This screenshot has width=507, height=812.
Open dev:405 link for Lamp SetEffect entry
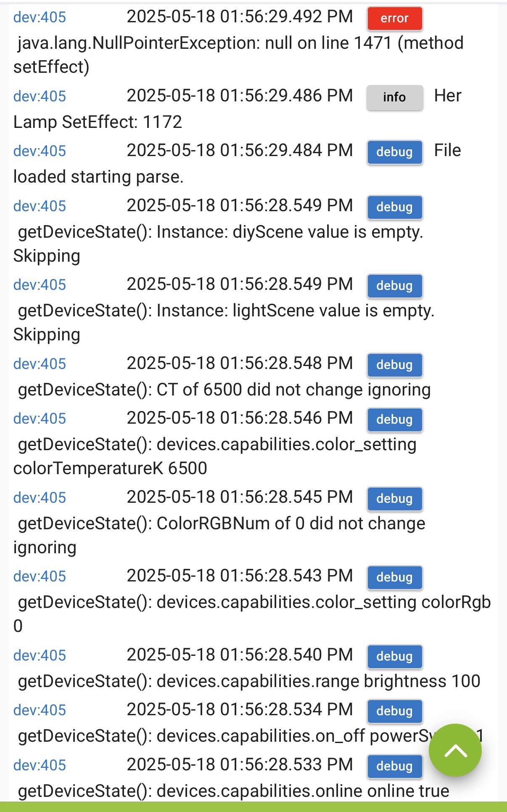[x=40, y=96]
